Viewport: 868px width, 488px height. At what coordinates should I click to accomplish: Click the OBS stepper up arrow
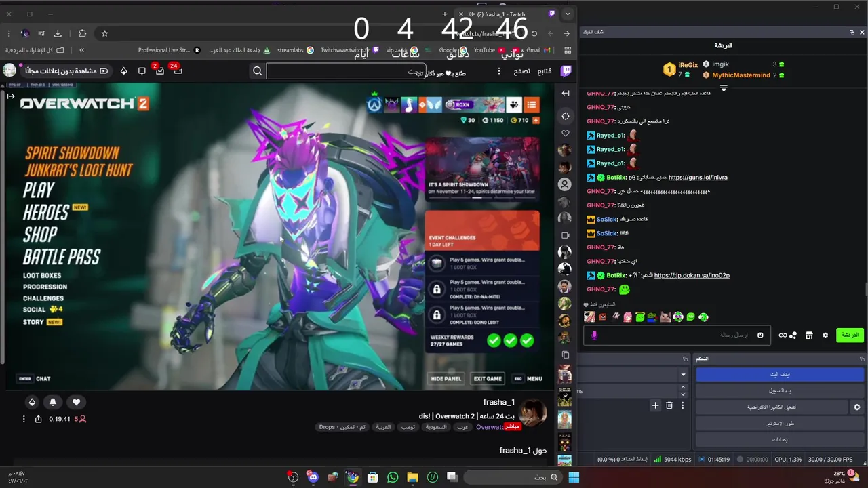click(x=683, y=388)
